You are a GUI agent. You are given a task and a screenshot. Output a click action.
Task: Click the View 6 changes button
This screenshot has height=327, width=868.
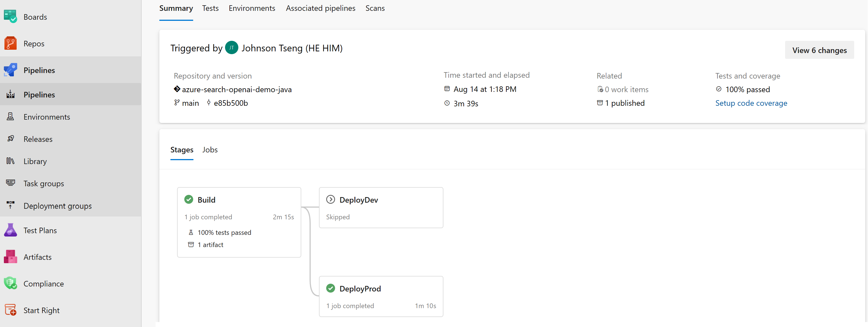[819, 50]
